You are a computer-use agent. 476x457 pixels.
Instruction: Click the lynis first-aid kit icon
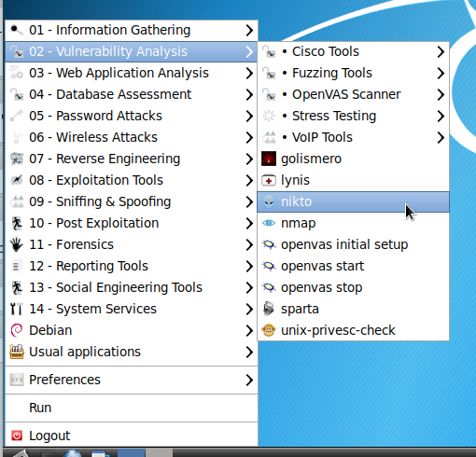coord(269,180)
